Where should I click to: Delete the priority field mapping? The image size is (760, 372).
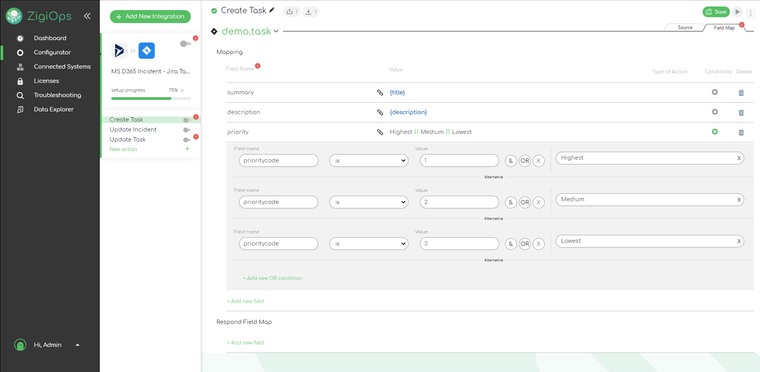[741, 132]
